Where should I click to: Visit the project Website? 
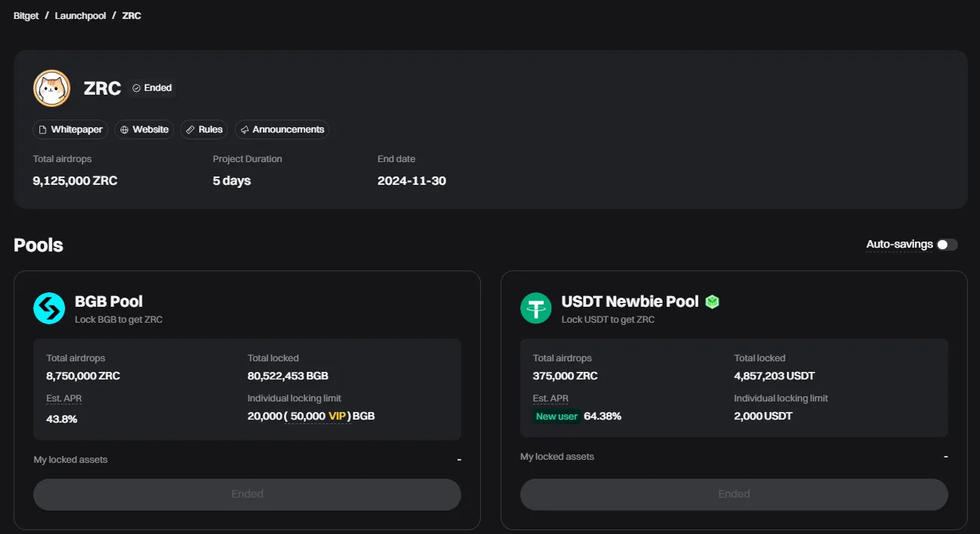(x=144, y=130)
